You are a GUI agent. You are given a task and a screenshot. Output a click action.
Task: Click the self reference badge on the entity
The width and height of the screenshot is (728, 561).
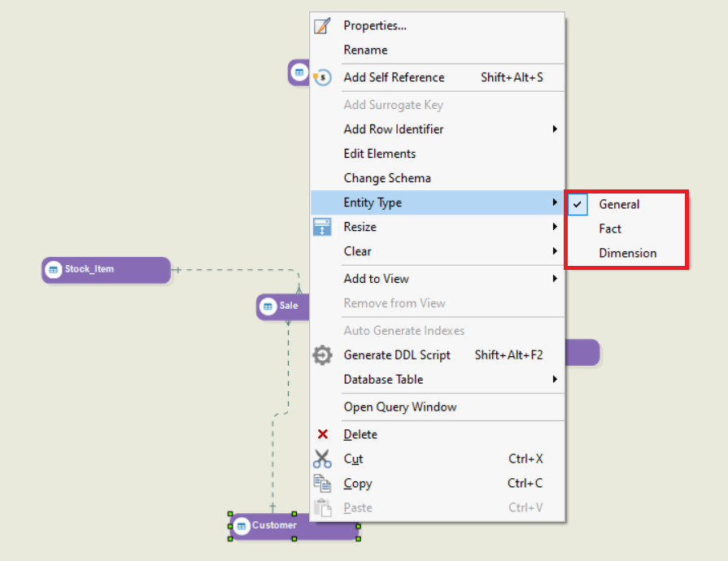point(324,77)
